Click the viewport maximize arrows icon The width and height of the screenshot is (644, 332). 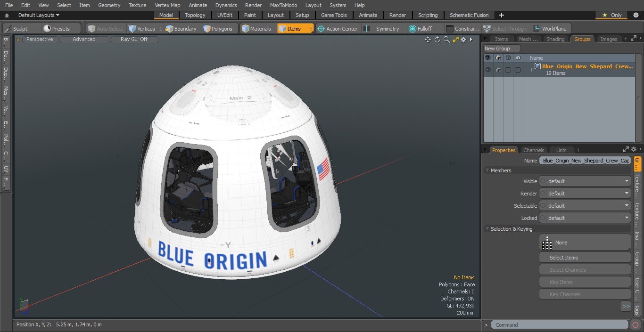tap(455, 40)
